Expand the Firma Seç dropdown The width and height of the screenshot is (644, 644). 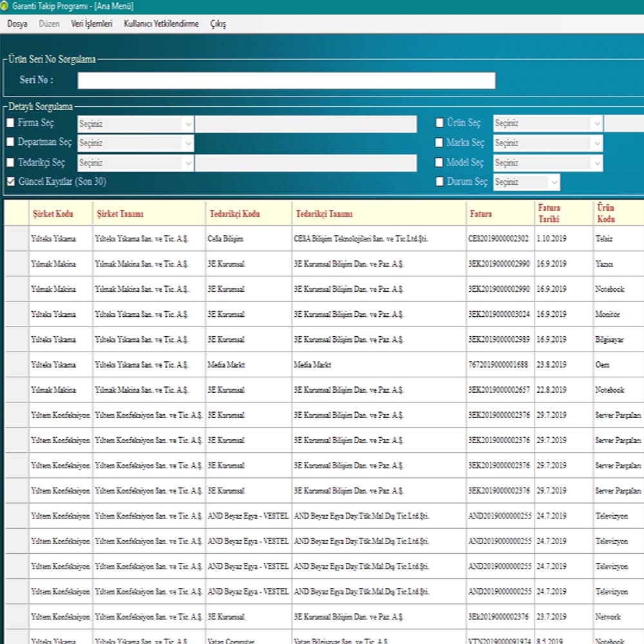coord(187,124)
